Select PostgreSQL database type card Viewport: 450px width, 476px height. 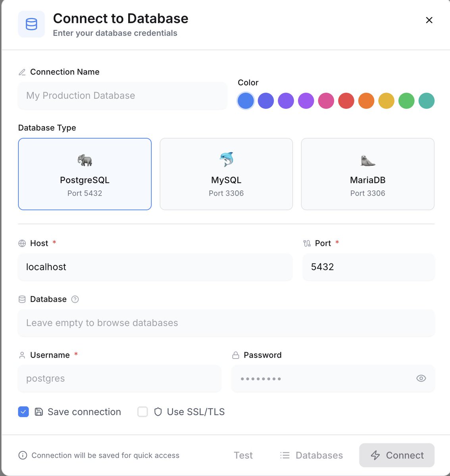pyautogui.click(x=85, y=174)
